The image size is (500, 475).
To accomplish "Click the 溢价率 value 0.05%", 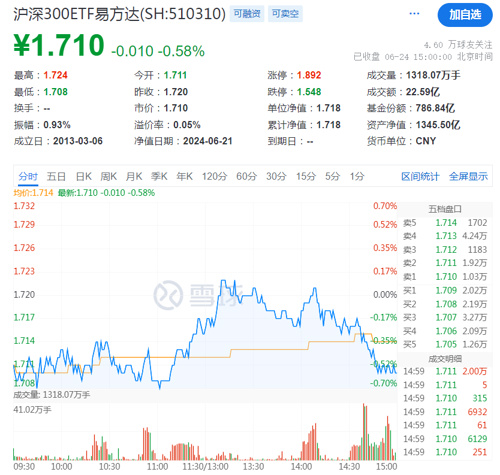I will 187,125.
